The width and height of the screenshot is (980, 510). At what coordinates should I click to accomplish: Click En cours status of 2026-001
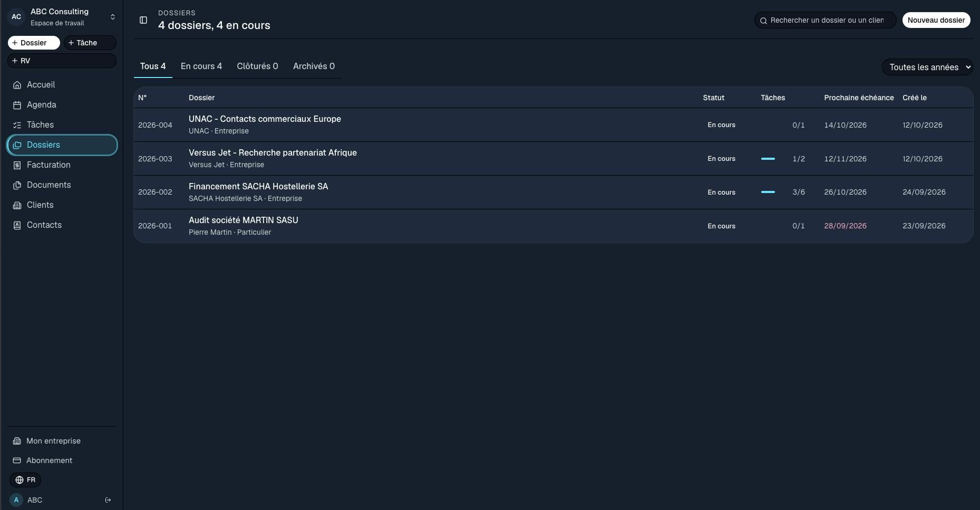pyautogui.click(x=721, y=226)
